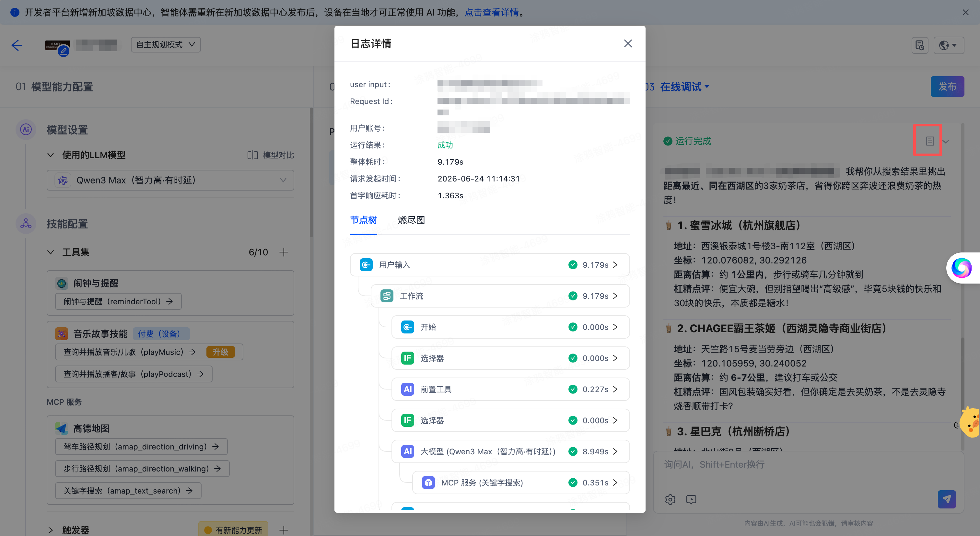The height and width of the screenshot is (536, 980).
Task: Select the 节点树 tab
Action: [x=363, y=220]
